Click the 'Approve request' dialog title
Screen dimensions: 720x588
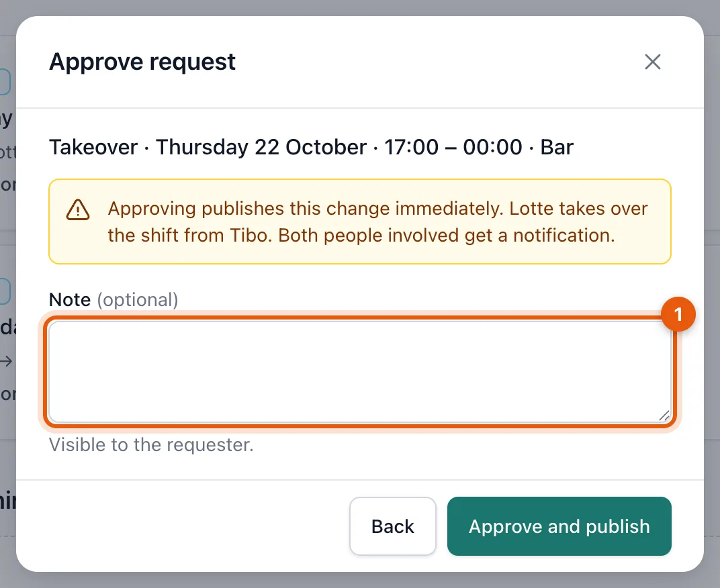(142, 62)
